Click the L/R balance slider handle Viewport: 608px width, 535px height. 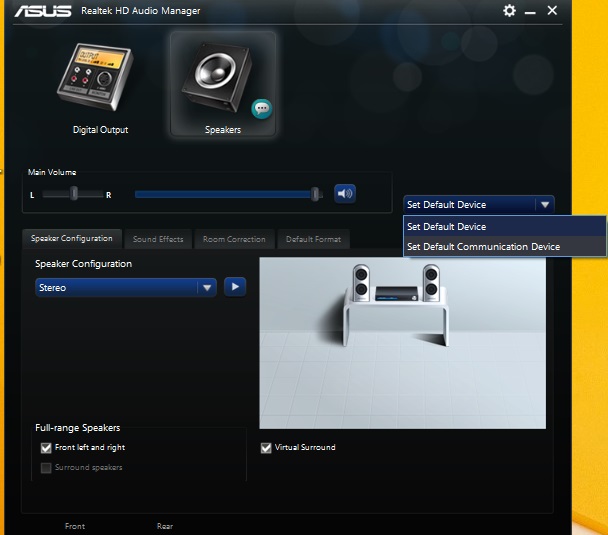tap(74, 193)
